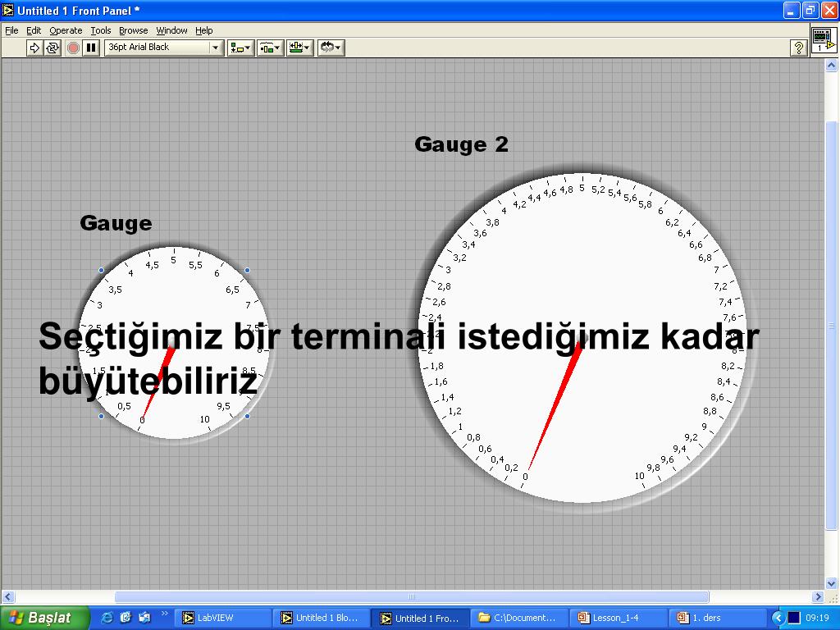Expand hidden system tray icons arrow
Viewport: 840px width, 630px height.
click(778, 619)
